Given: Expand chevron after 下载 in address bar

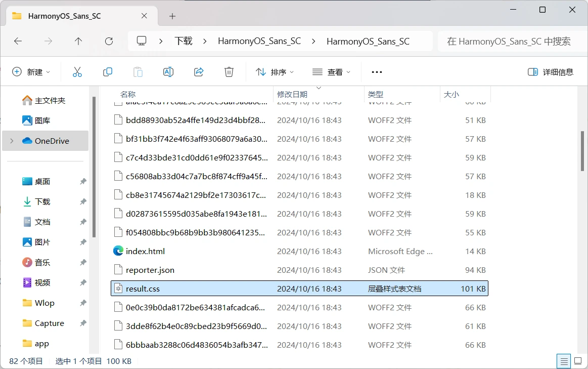Looking at the screenshot, I should [x=205, y=42].
